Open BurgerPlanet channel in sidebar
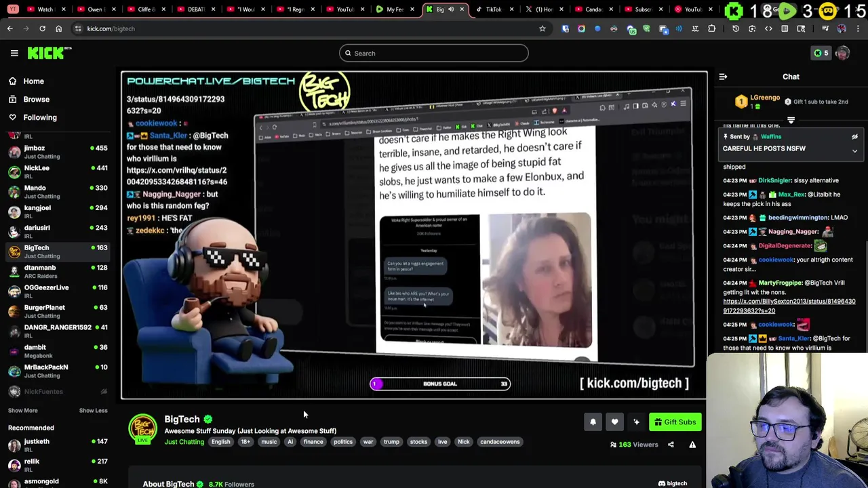The width and height of the screenshot is (868, 488). tap(57, 311)
